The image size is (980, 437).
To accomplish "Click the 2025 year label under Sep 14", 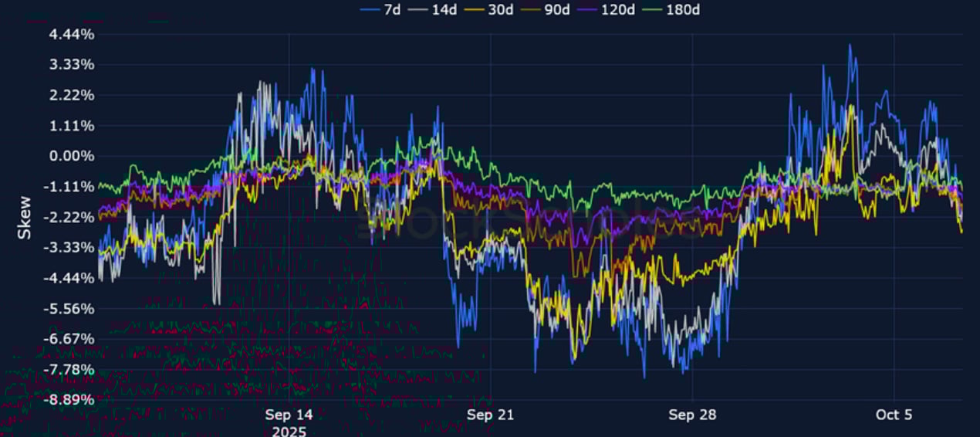I will pyautogui.click(x=289, y=431).
